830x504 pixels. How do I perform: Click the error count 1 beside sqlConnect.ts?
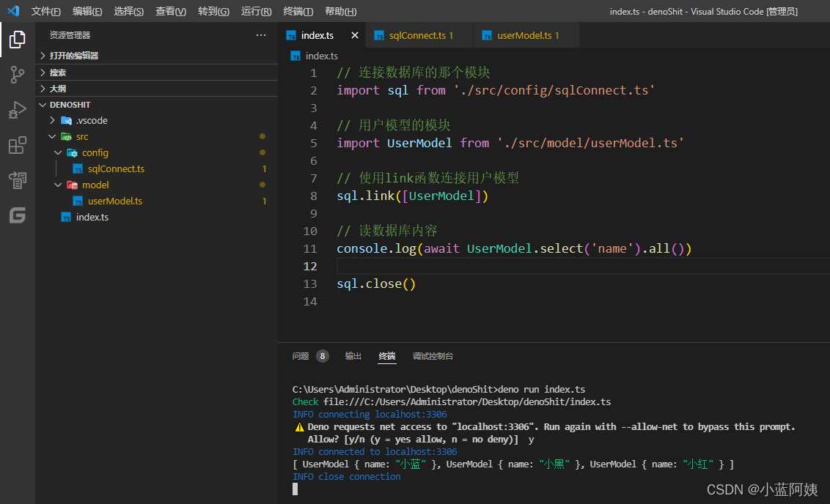[264, 168]
